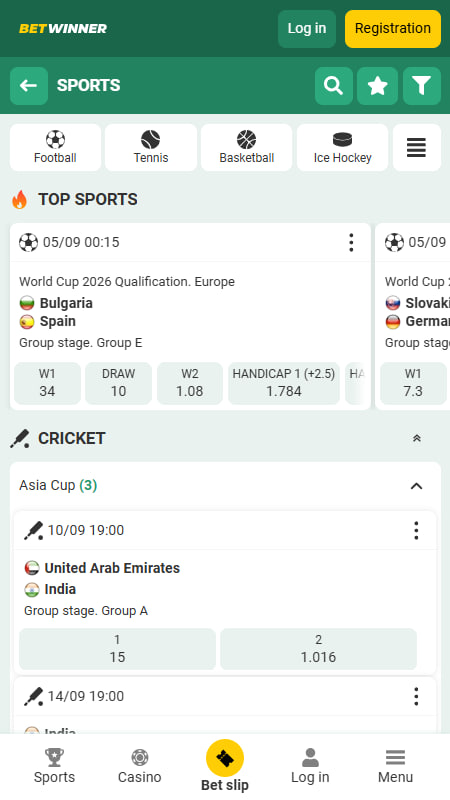Viewport: 450px width, 800px height.
Task: Open the full sports list hamburger icon
Action: (416, 147)
